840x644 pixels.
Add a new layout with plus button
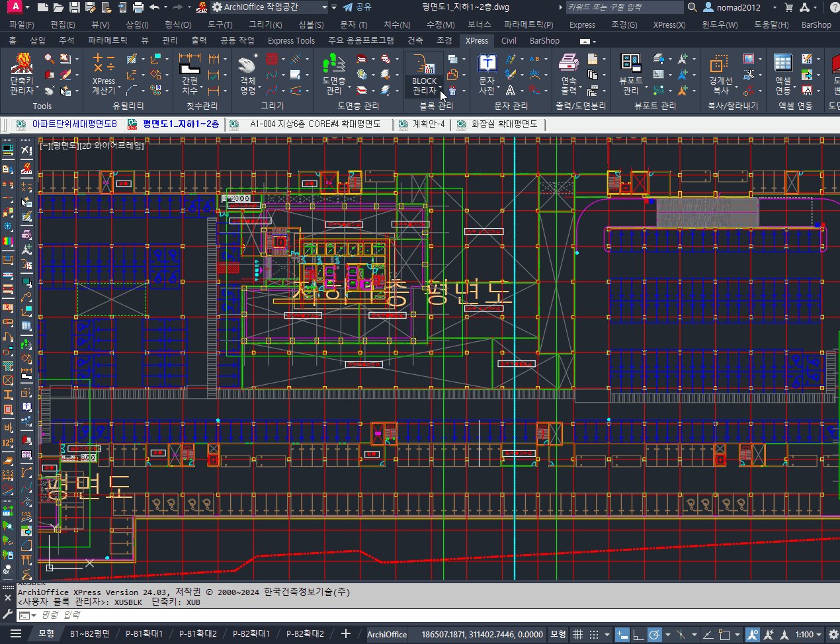point(345,633)
